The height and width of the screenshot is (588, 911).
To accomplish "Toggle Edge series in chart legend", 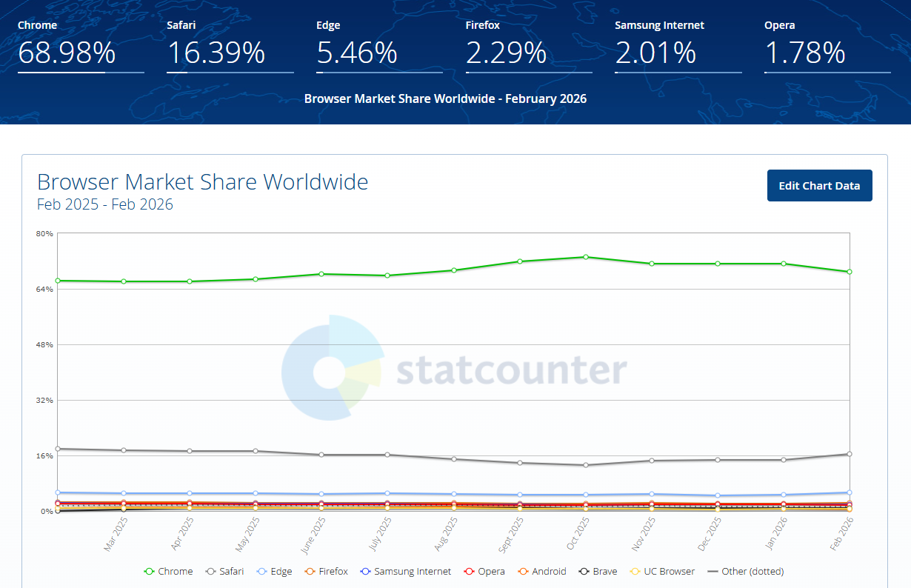I will [x=274, y=572].
